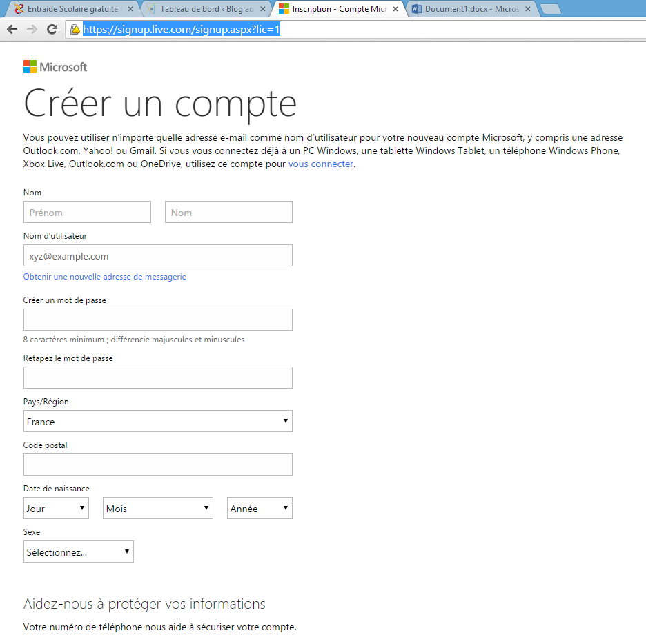
Task: Click the padlock icon in address bar
Action: coord(75,30)
